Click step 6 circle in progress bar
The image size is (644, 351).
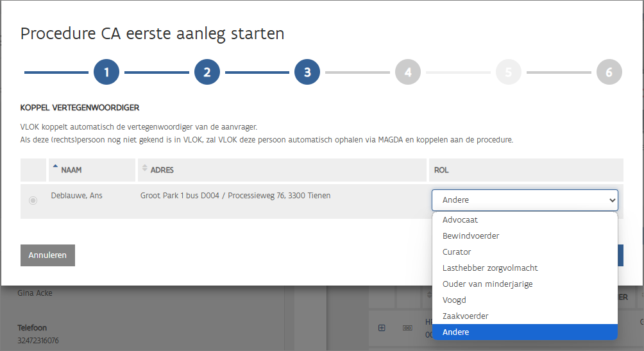(x=609, y=73)
